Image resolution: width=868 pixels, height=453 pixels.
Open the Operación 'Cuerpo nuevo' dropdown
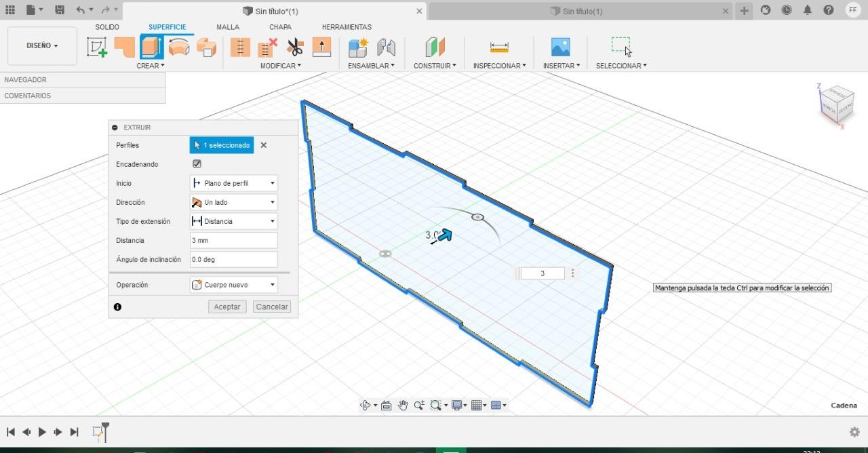(x=234, y=285)
